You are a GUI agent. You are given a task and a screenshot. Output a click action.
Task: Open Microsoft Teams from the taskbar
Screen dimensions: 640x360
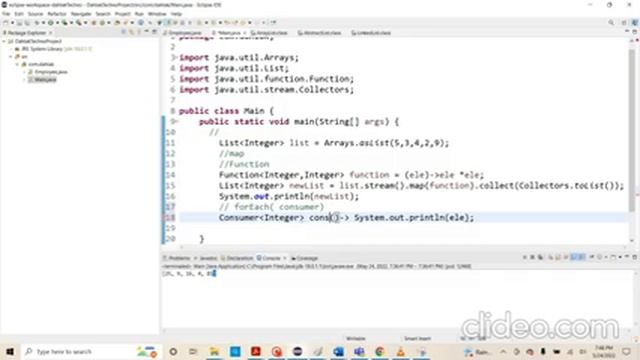click(359, 351)
